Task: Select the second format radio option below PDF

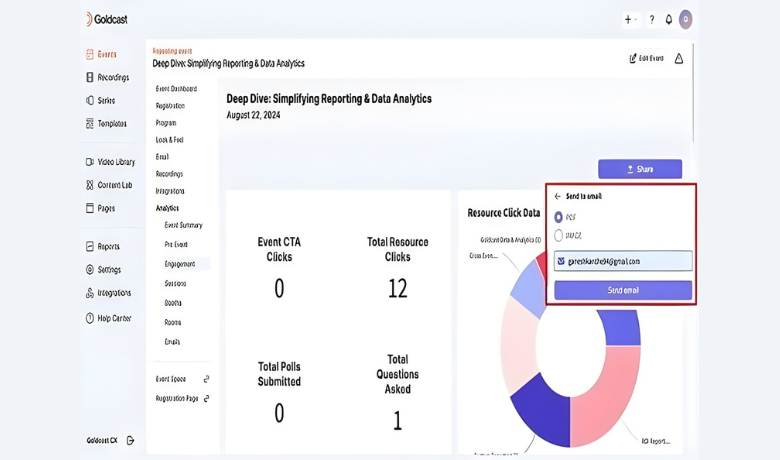Action: click(559, 236)
